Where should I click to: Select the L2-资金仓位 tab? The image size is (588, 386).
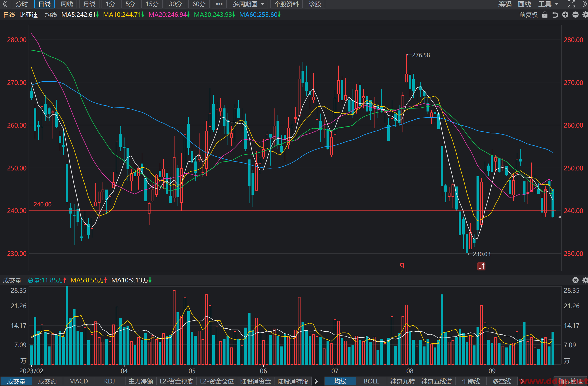[x=217, y=381]
